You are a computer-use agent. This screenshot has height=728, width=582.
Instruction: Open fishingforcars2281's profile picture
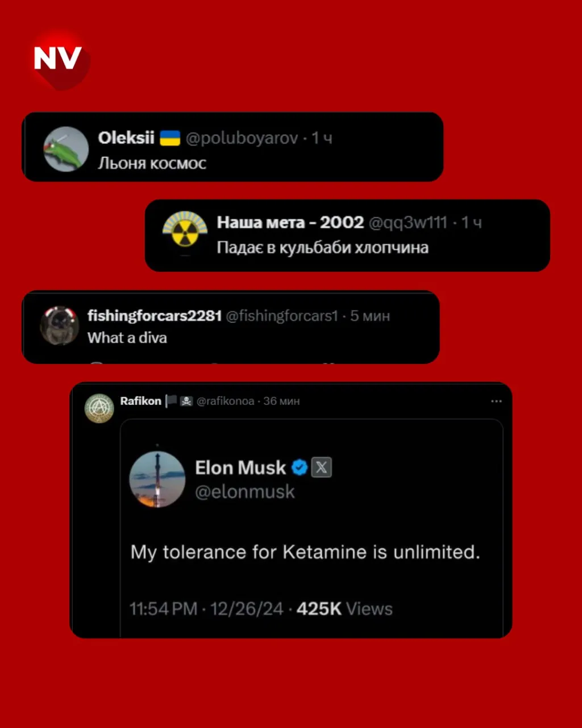(x=59, y=325)
